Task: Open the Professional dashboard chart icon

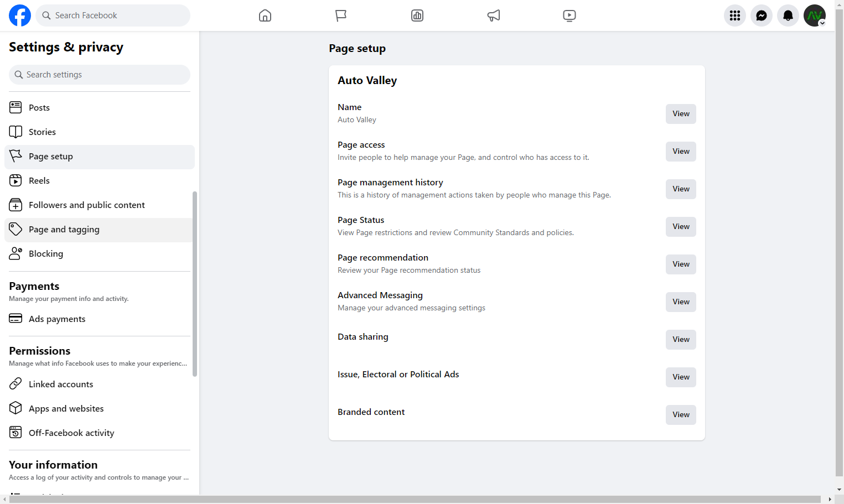Action: click(x=417, y=15)
